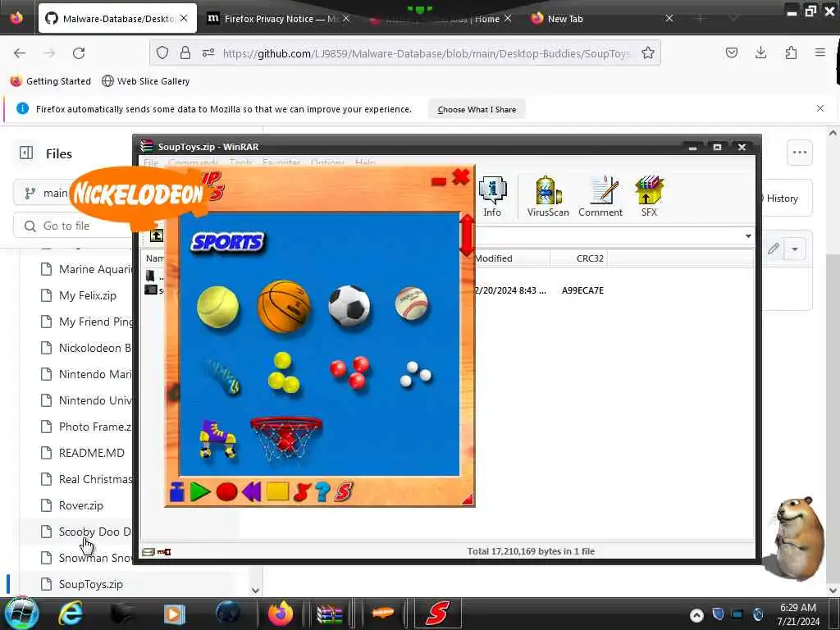Choose the three white balls toy

point(415,374)
